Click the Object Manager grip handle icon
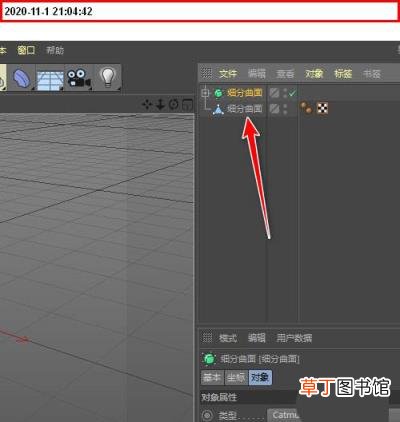Image resolution: width=400 pixels, height=422 pixels. 207,73
